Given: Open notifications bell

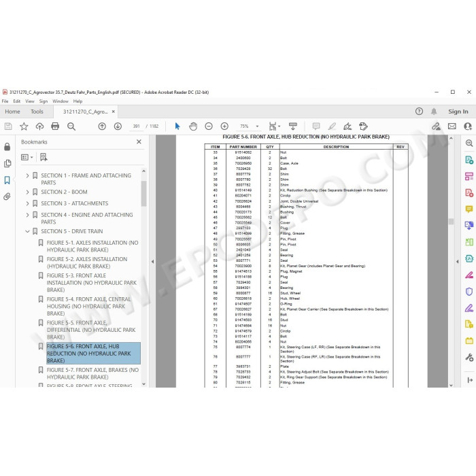Looking at the screenshot, I should [x=434, y=112].
